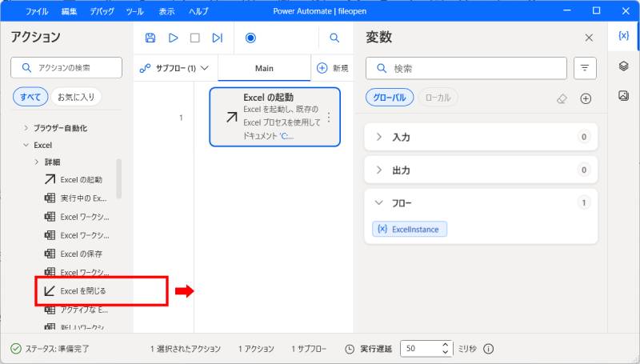
Task: Open ヘルプ menu
Action: coord(198,11)
